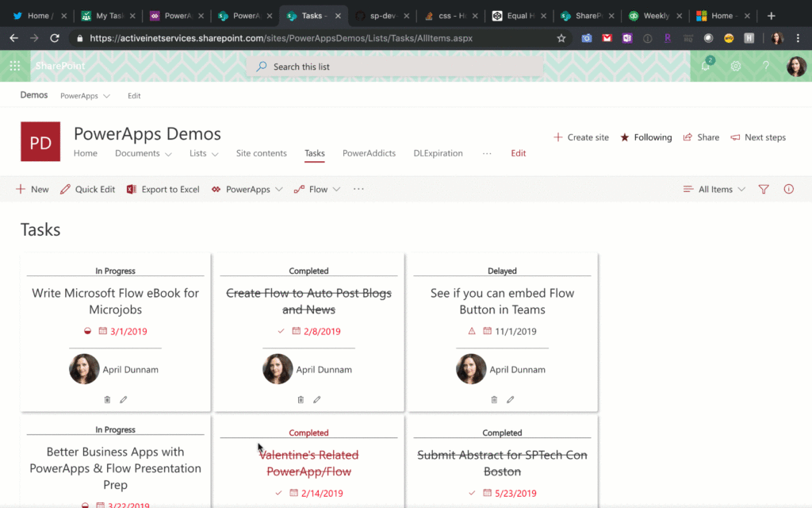Click the Search this list box
The height and width of the screenshot is (508, 812).
tap(394, 67)
